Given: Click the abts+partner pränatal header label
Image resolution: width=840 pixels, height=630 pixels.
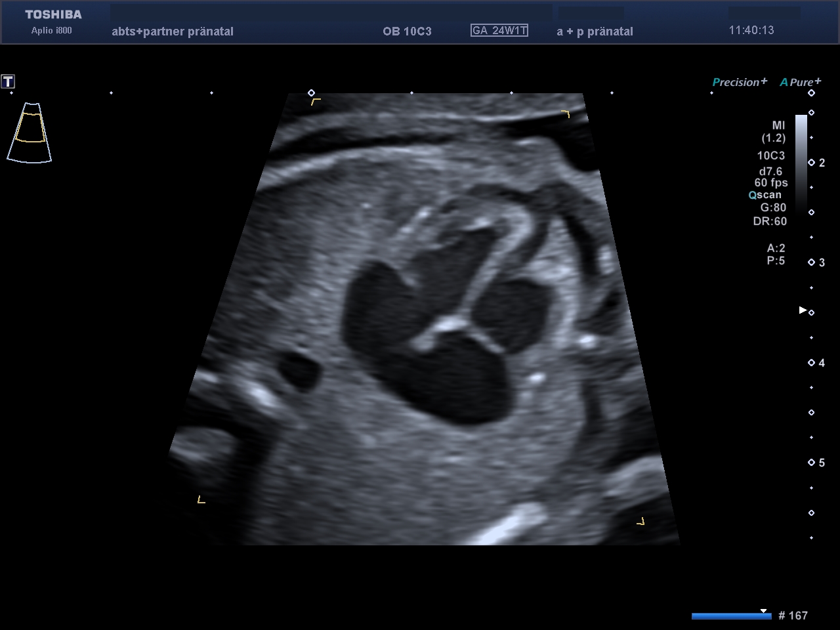Looking at the screenshot, I should 173,31.
